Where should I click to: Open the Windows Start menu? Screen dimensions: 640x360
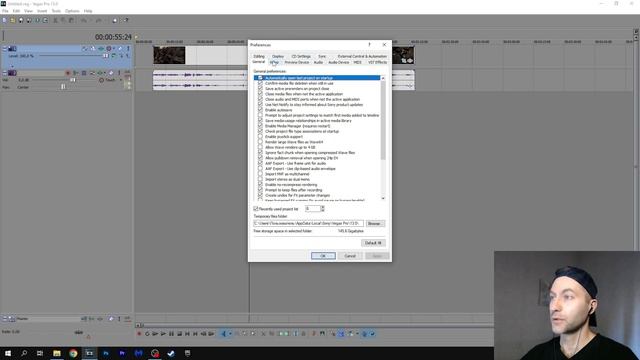pyautogui.click(x=8, y=353)
